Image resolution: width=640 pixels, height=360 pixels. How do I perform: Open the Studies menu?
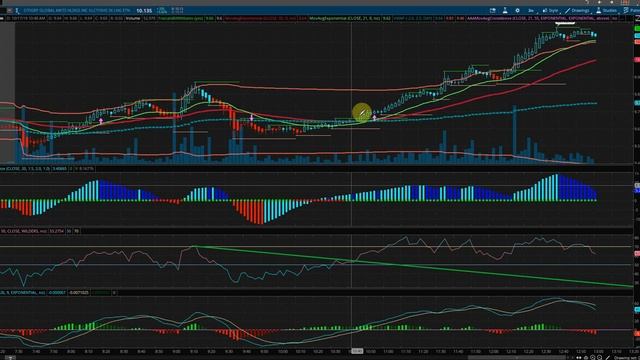(x=607, y=10)
